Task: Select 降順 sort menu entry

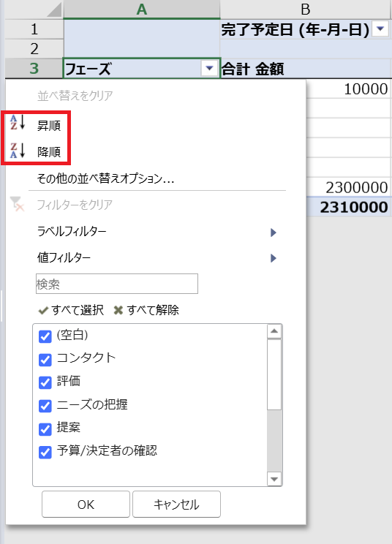Action: 49,151
